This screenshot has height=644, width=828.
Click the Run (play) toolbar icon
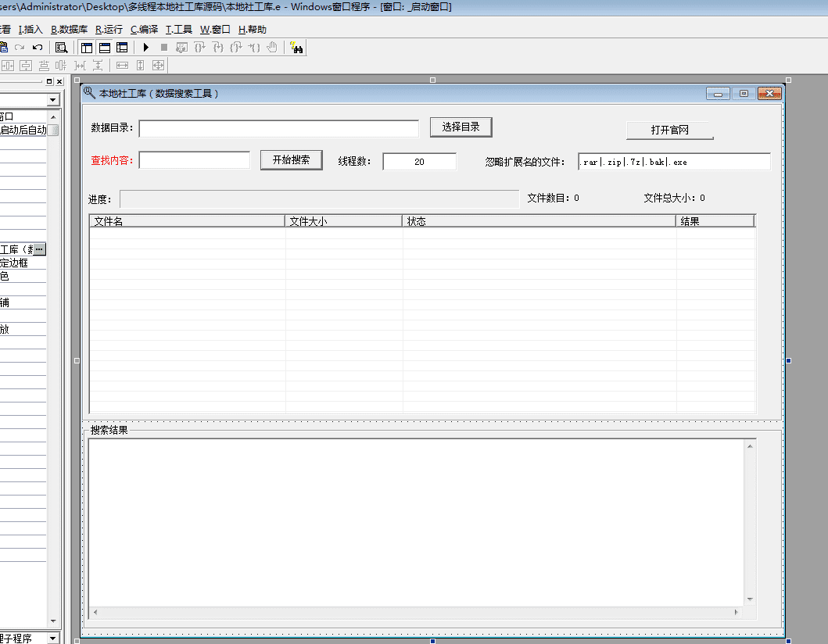(146, 48)
